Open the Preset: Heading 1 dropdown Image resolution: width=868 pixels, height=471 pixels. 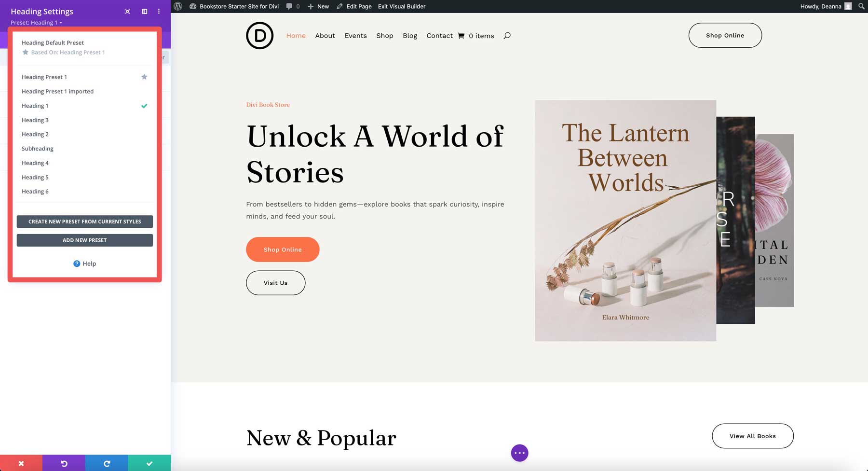[36, 22]
